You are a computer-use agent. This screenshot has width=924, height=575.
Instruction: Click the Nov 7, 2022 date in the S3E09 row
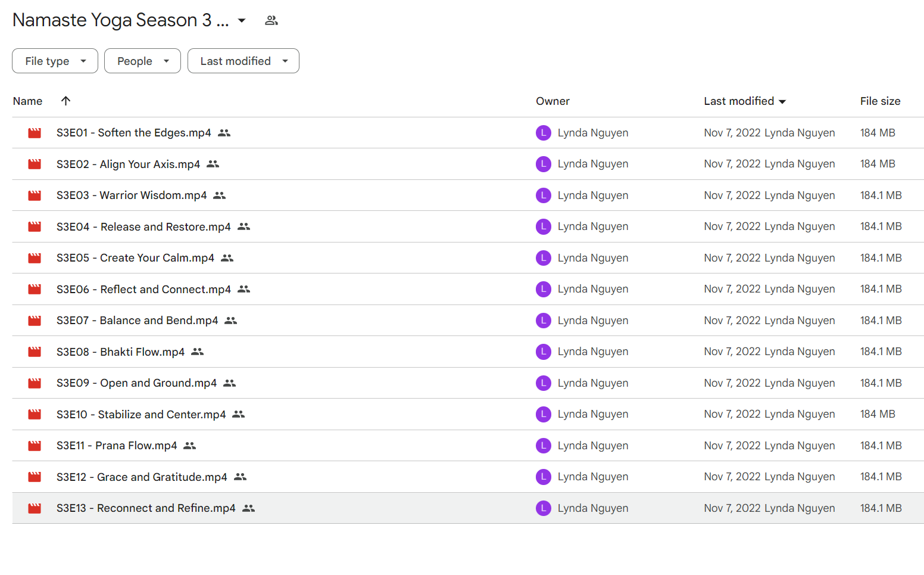pos(732,383)
